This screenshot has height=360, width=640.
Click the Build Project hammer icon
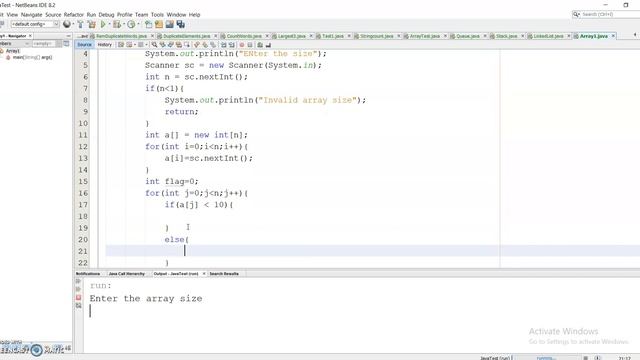pos(80,24)
